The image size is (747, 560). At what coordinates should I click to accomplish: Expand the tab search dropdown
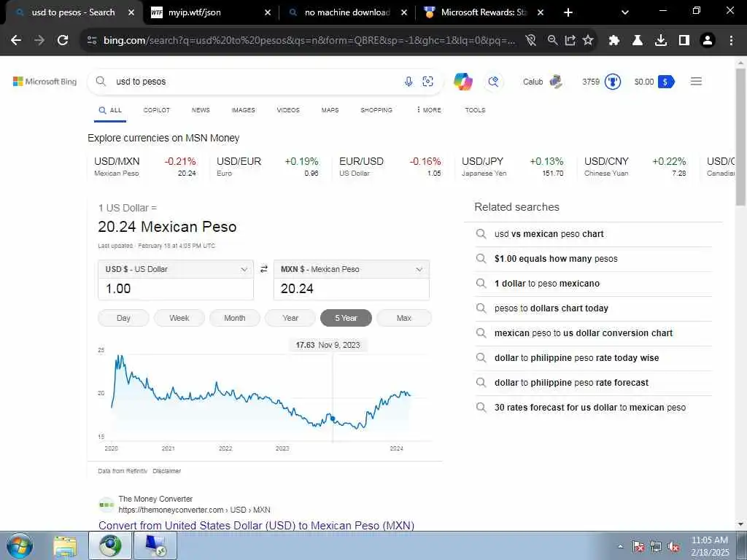pos(625,12)
